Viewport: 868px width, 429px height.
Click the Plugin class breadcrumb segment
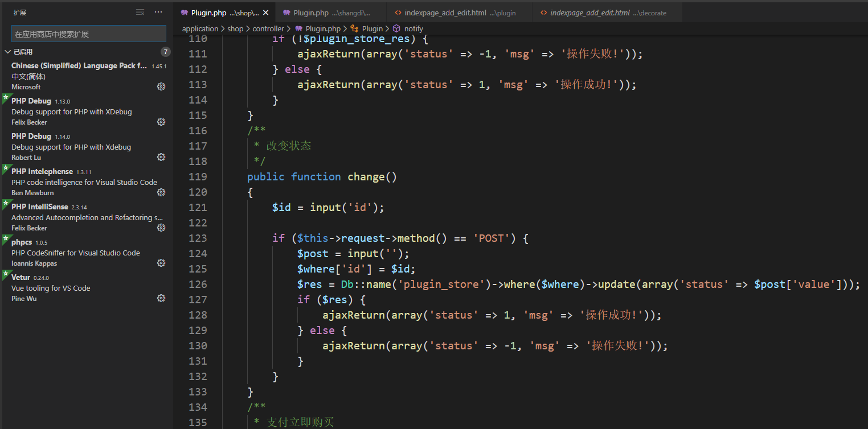tap(372, 28)
